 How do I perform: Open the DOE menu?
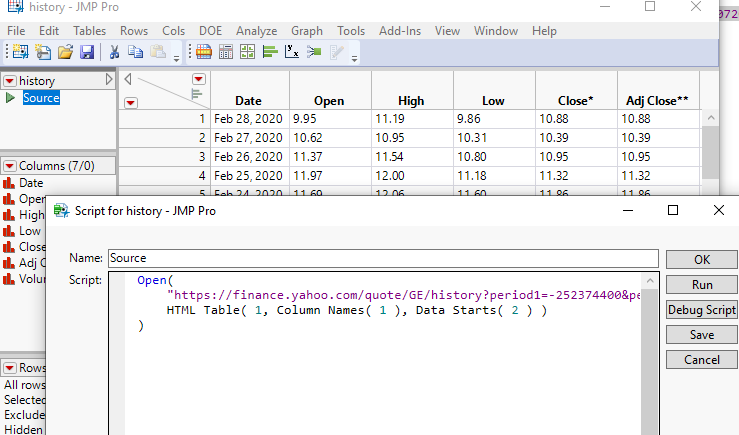(x=210, y=31)
